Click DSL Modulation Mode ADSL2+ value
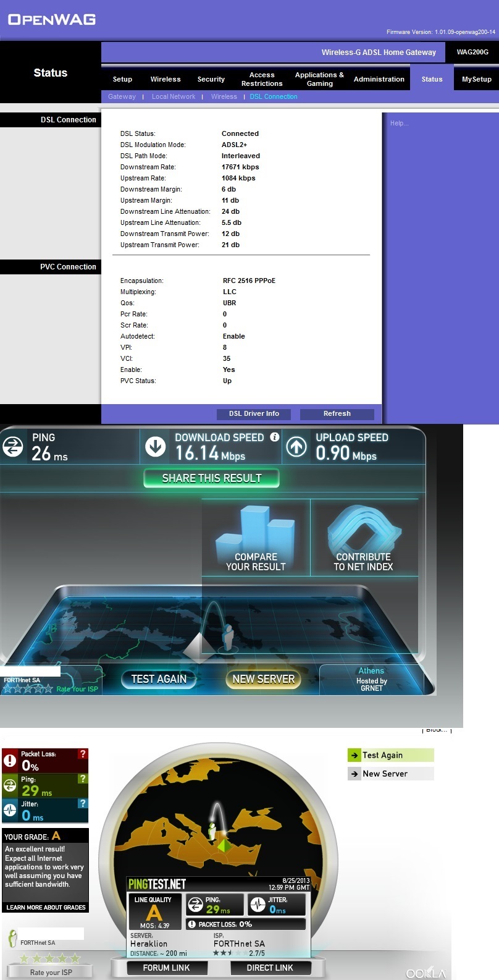 234,145
